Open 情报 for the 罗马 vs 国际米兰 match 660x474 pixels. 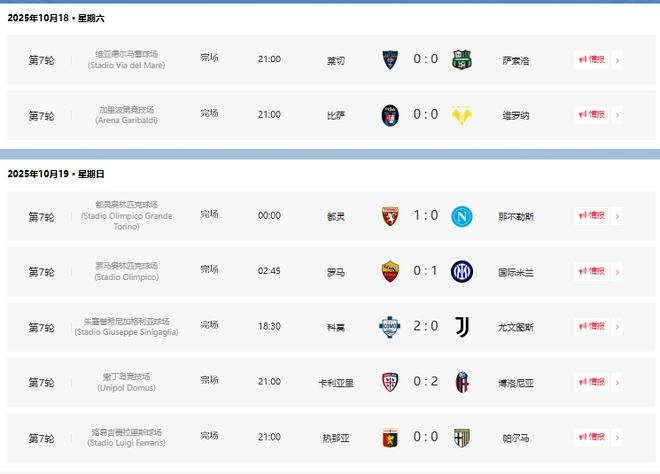591,271
